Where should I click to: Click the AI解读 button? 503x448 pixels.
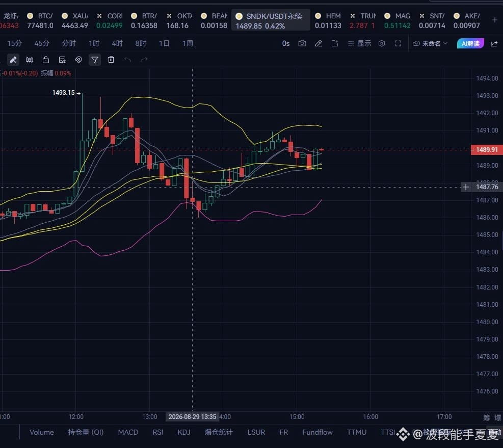[470, 43]
